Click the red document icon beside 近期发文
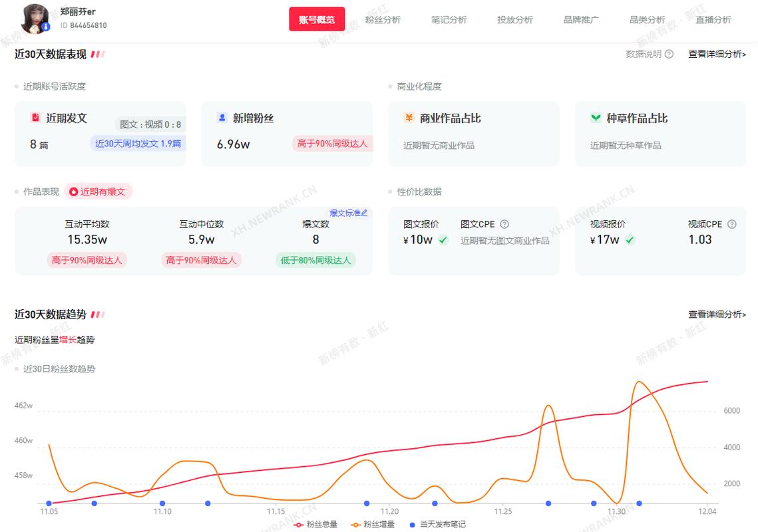 click(x=37, y=118)
